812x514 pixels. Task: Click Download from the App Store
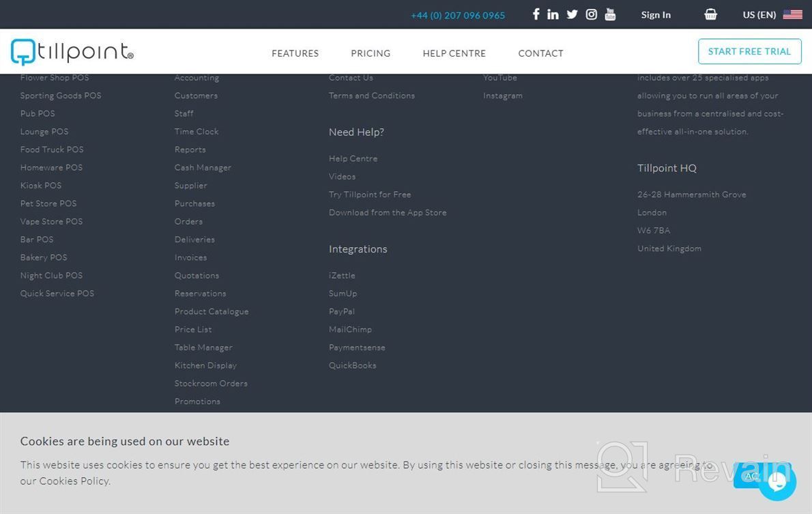(x=388, y=212)
